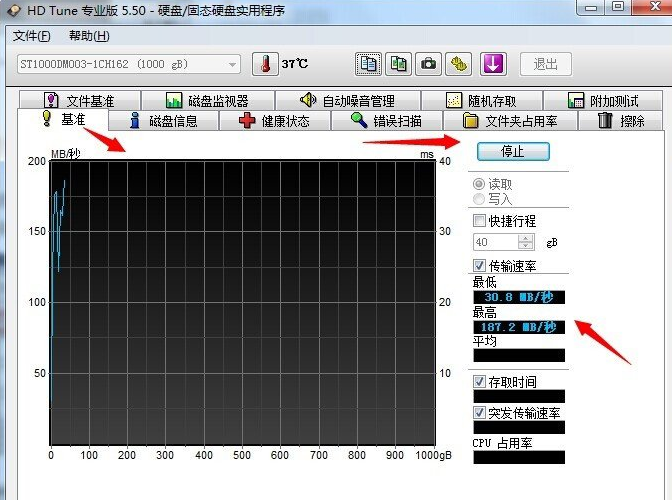Viewport: 672px width, 500px height.
Task: Uncheck the 传输速率 checkbox
Action: pyautogui.click(x=480, y=266)
